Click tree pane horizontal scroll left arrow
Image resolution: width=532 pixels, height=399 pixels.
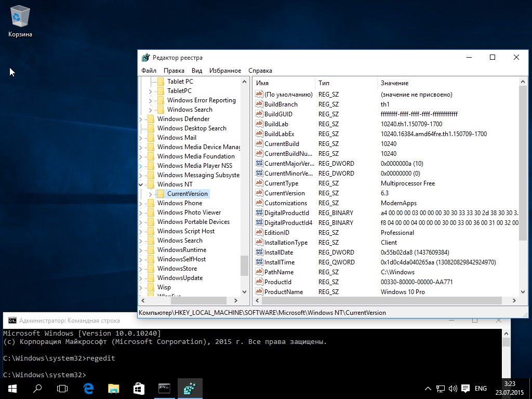coord(143,301)
